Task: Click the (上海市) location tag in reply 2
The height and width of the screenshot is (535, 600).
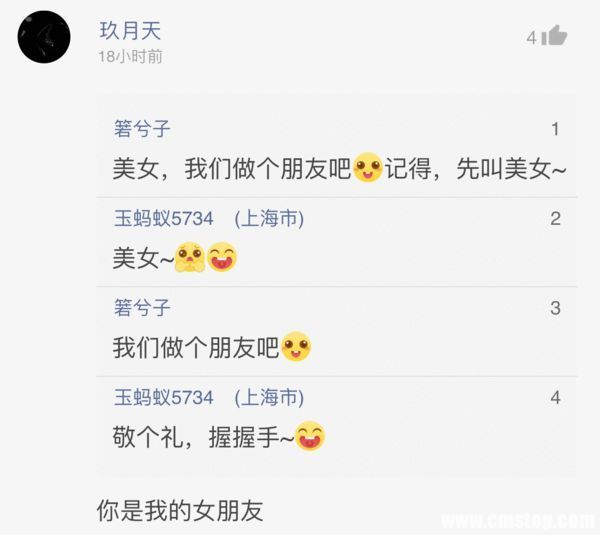Action: coord(269,219)
